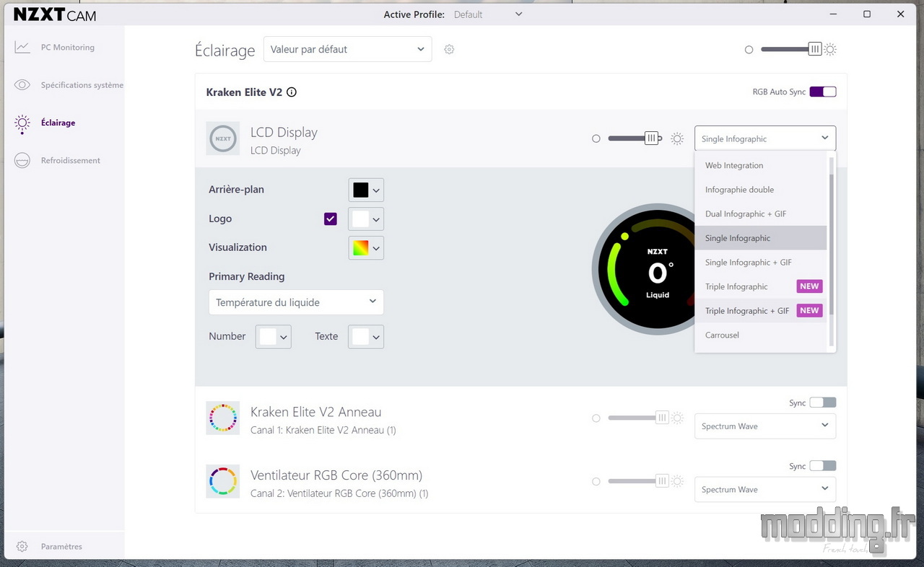Image resolution: width=924 pixels, height=567 pixels.
Task: Click the Paramètres gear icon
Action: click(22, 547)
